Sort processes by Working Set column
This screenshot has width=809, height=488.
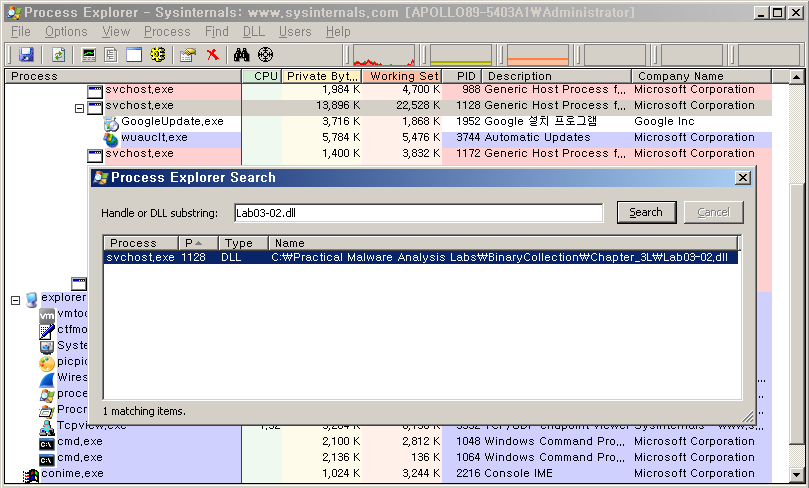click(403, 76)
